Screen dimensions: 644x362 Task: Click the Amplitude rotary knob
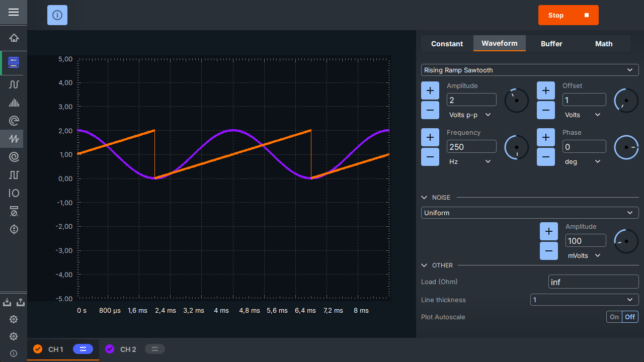[517, 101]
